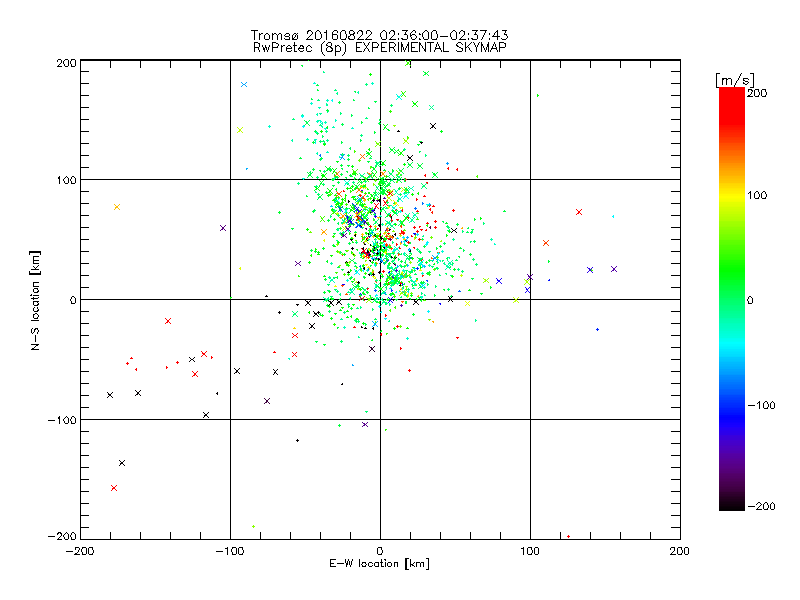This screenshot has width=800, height=600.
Task: Click the N-S axis tick label "200"
Action: 66,63
